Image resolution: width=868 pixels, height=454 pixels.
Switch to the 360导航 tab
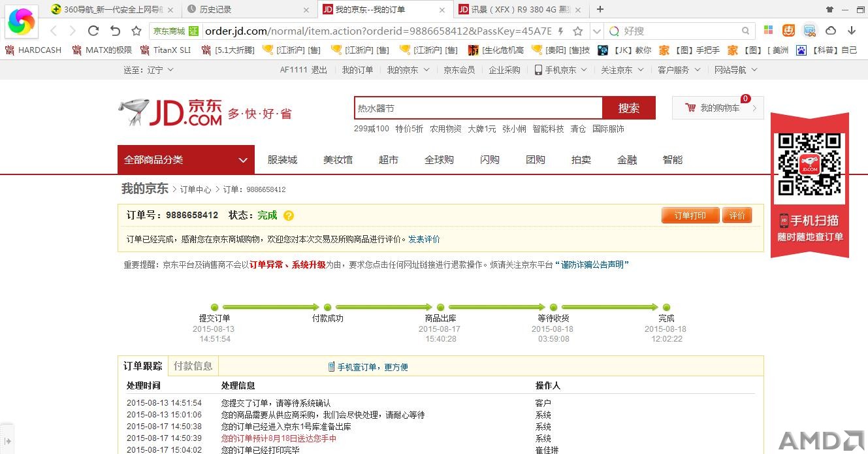click(x=114, y=9)
